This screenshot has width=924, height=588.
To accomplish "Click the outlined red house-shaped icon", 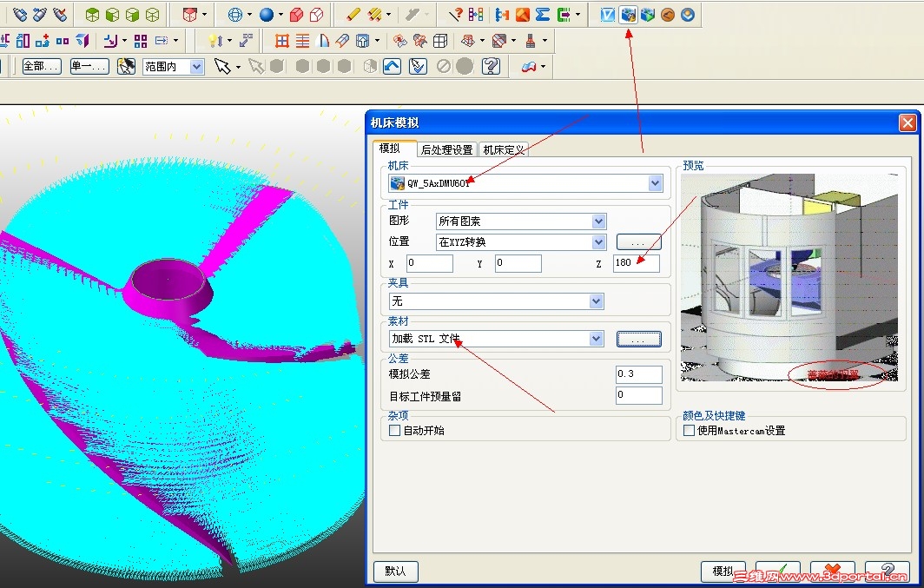I will click(316, 15).
